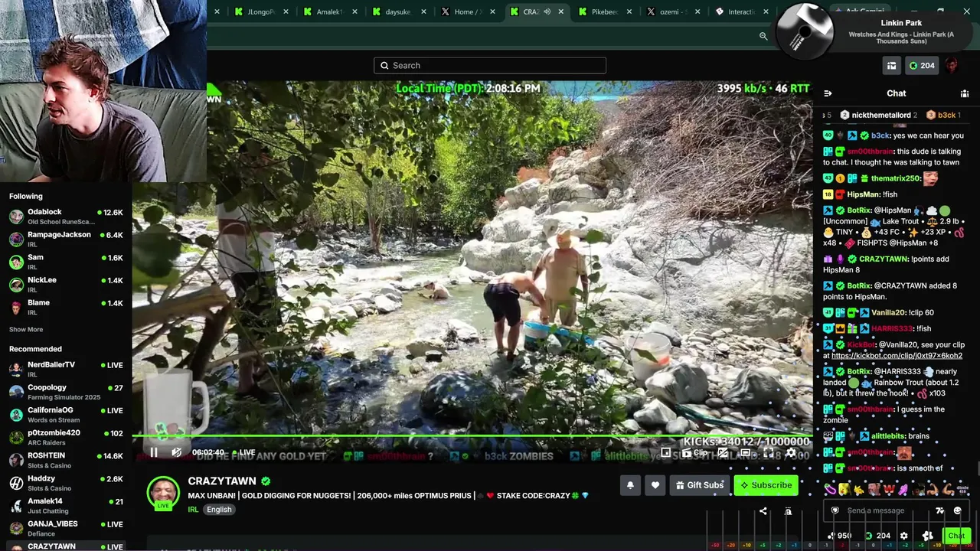Pick the red W emote from quick emotes
Screen dimensions: 980x551
tap(890, 488)
